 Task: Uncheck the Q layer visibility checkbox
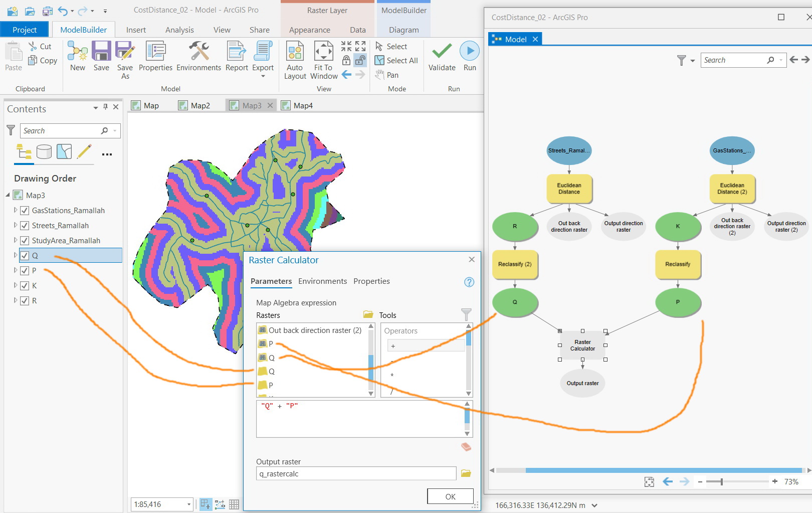tap(24, 255)
